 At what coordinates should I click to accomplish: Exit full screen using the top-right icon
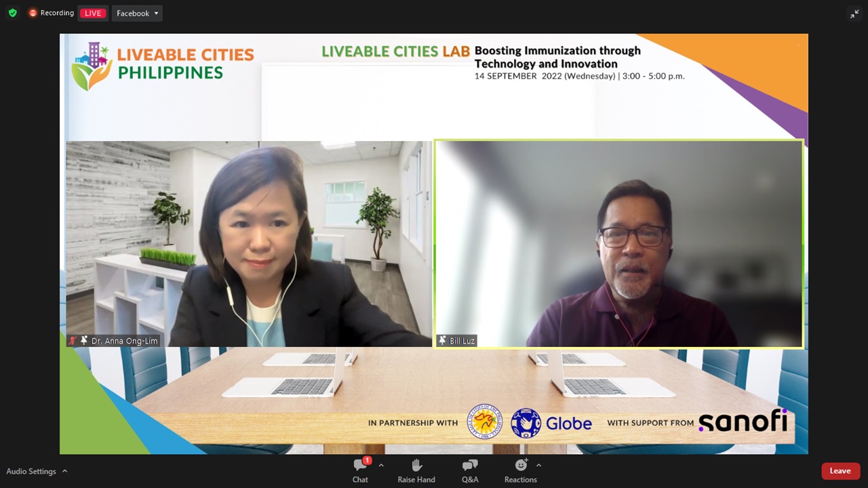854,14
